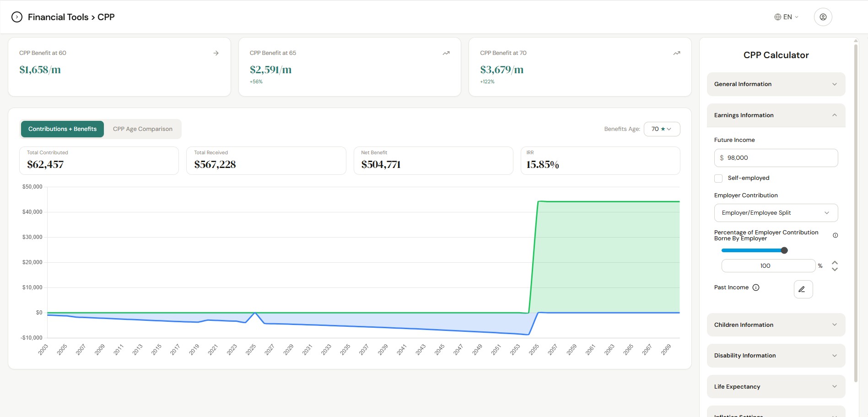
Task: Select the Contributions + Benefits tab
Action: pyautogui.click(x=62, y=129)
